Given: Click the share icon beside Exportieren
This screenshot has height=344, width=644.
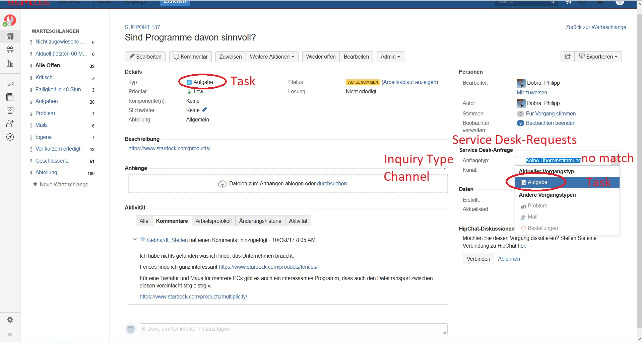Looking at the screenshot, I should [568, 57].
